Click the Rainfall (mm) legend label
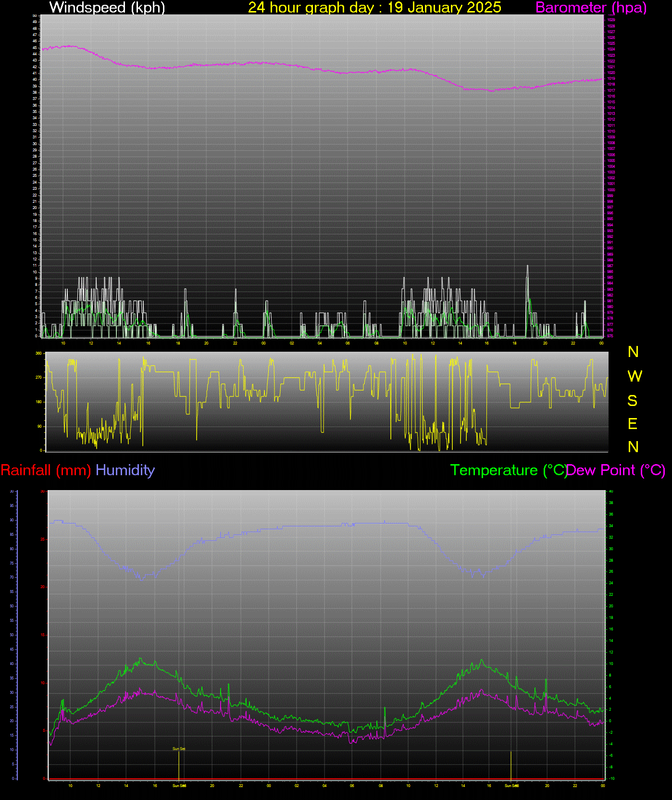The height and width of the screenshot is (800, 672). tap(46, 470)
